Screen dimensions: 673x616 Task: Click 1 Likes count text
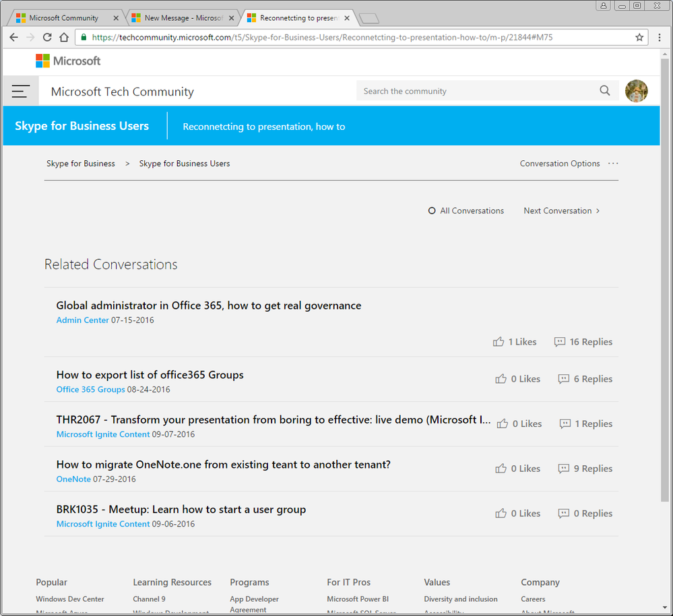click(x=522, y=342)
